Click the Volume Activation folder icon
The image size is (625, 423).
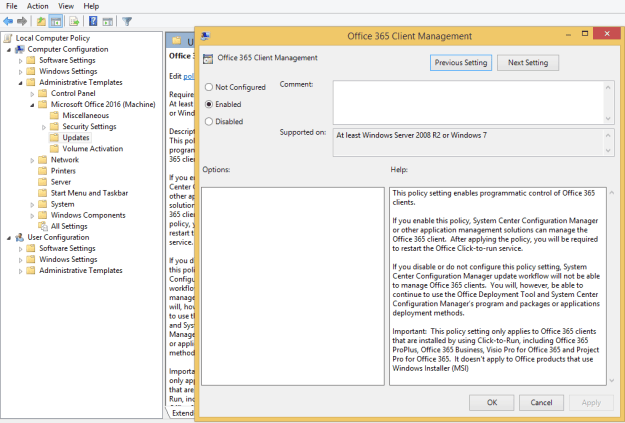coord(54,149)
